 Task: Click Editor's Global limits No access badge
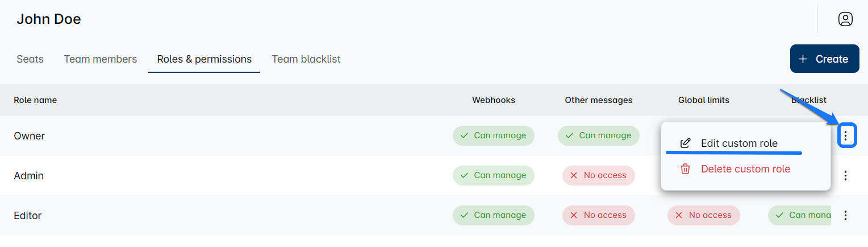703,215
